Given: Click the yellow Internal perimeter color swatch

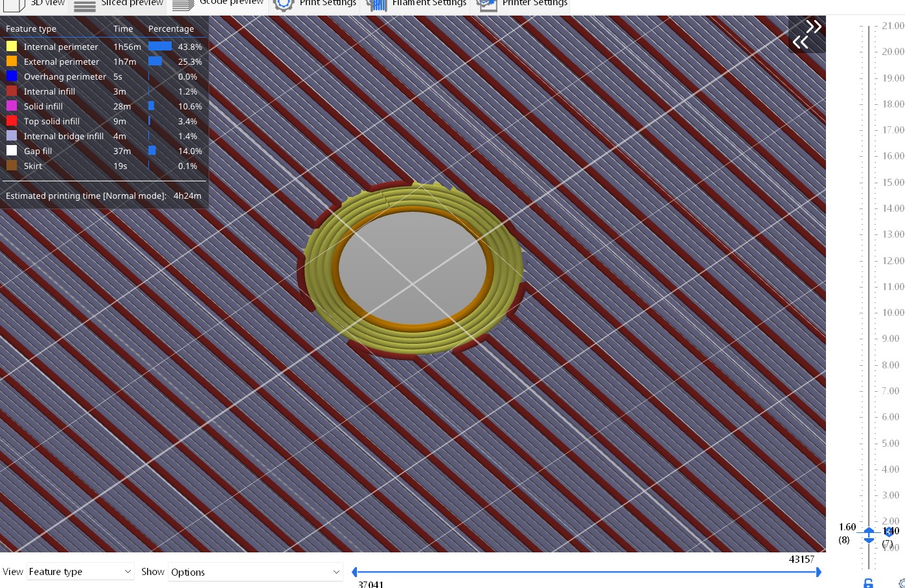Looking at the screenshot, I should click(x=12, y=47).
